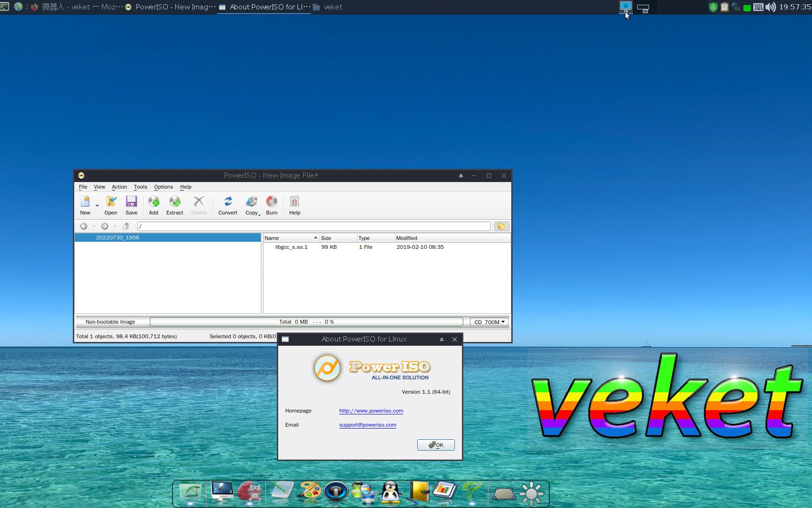Image resolution: width=812 pixels, height=508 pixels.
Task: Open the brightness sun dock icon
Action: [532, 493]
